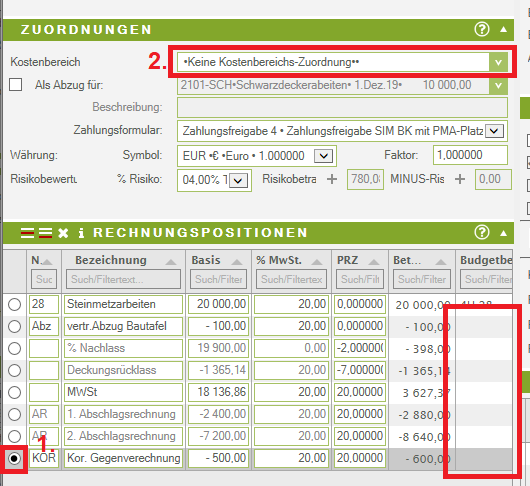Select the Kor. Gegenverechnung row radio button

pyautogui.click(x=14, y=458)
